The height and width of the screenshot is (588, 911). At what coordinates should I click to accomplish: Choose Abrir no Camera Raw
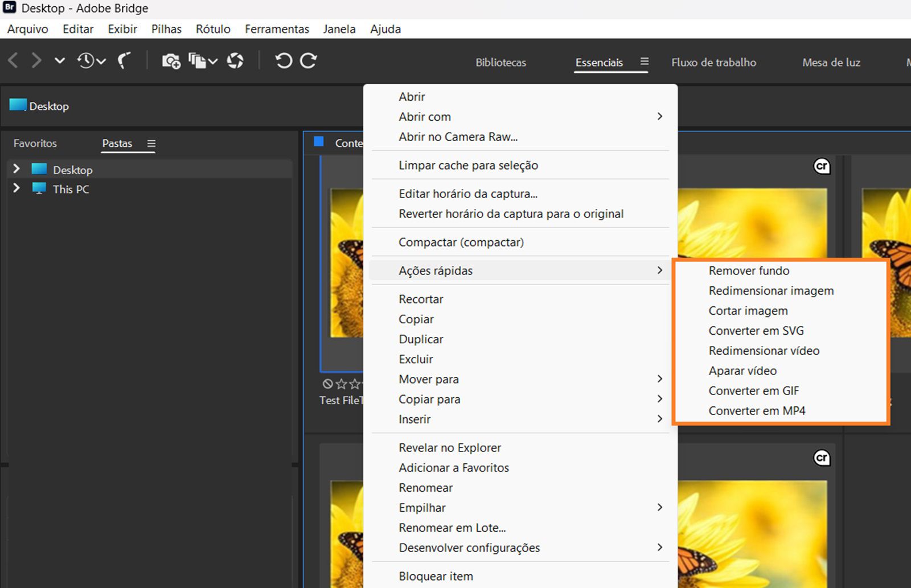[x=521, y=137]
